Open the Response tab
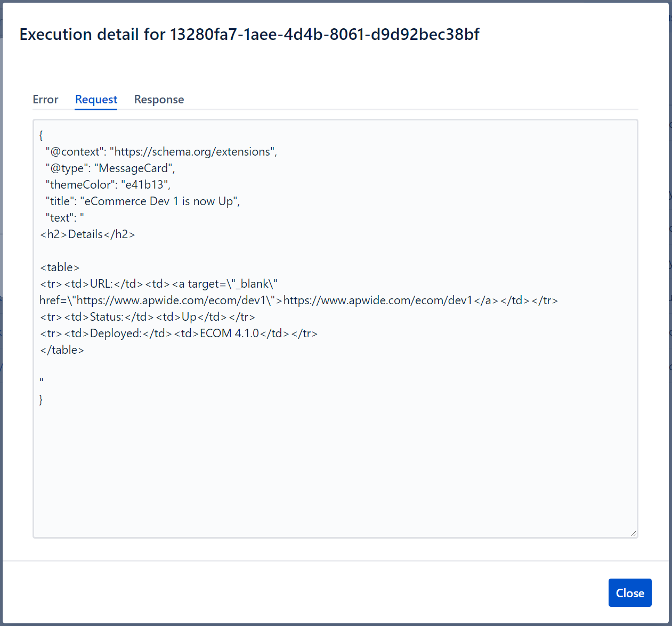672x626 pixels. pos(159,100)
